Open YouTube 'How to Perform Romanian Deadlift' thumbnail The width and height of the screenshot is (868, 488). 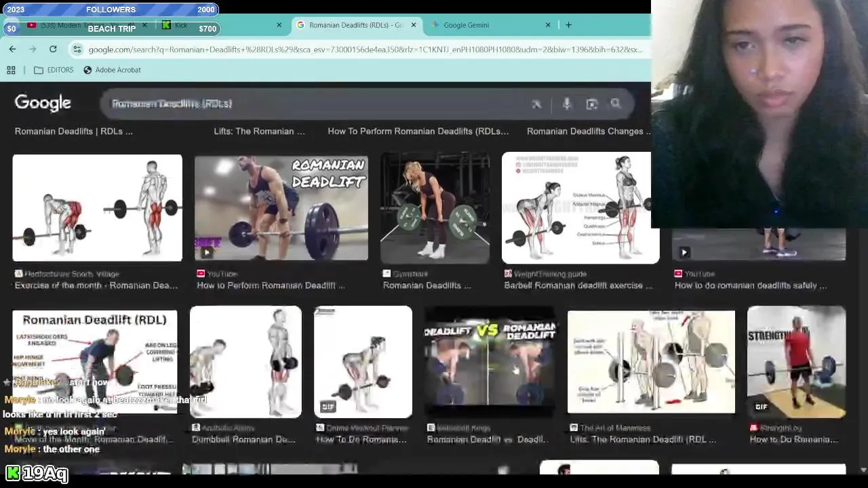[281, 208]
